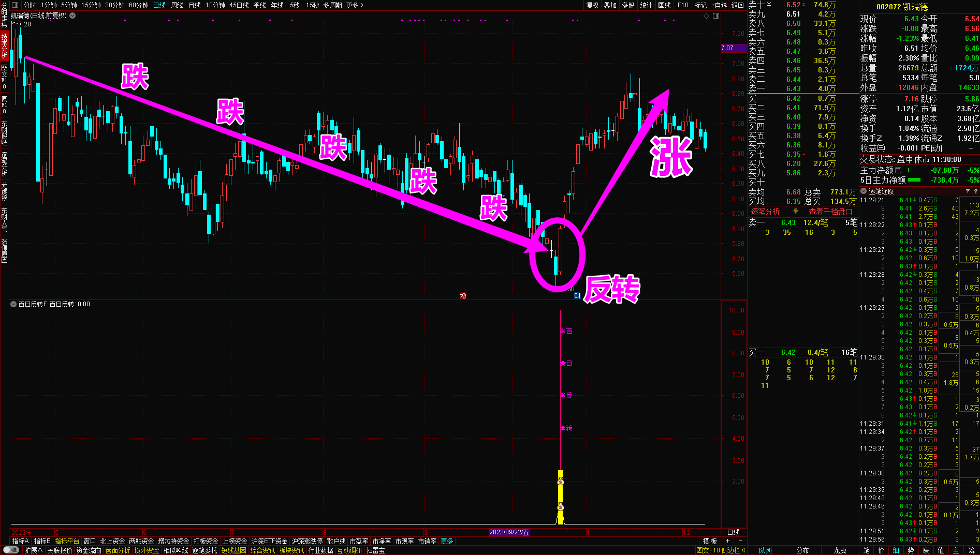Select the 指标B tab
The width and height of the screenshot is (980, 555).
(42, 541)
